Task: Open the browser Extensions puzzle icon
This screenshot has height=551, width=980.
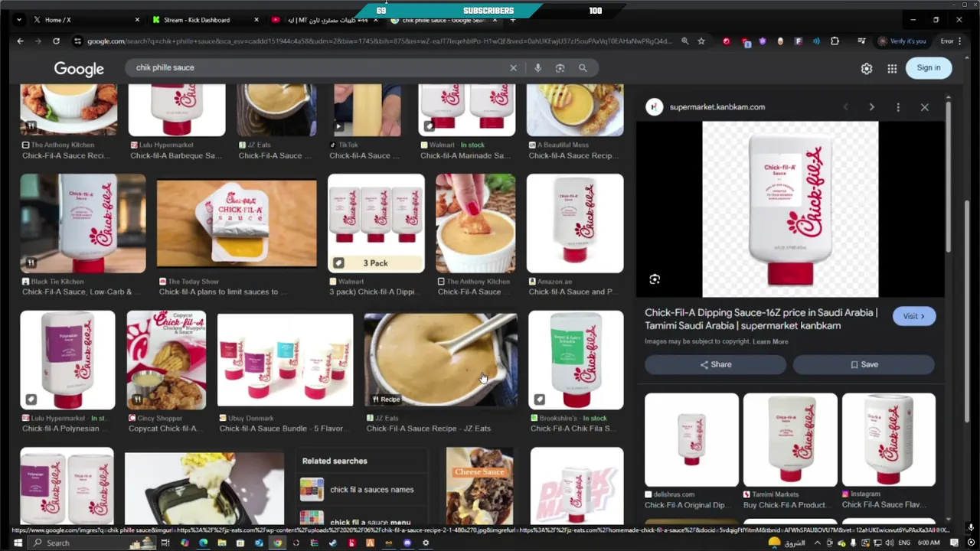Action: point(835,41)
